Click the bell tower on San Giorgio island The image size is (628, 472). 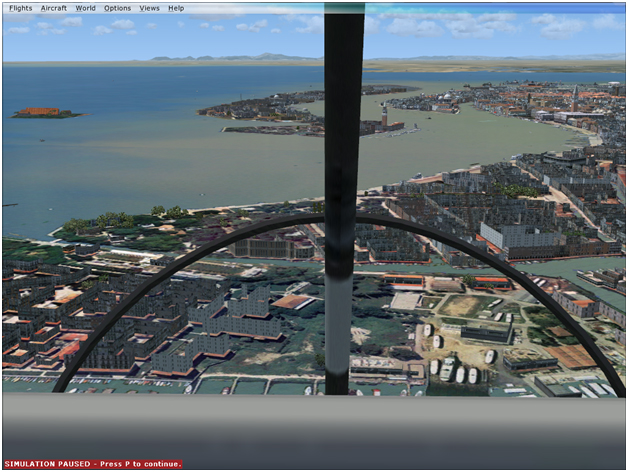tap(384, 115)
